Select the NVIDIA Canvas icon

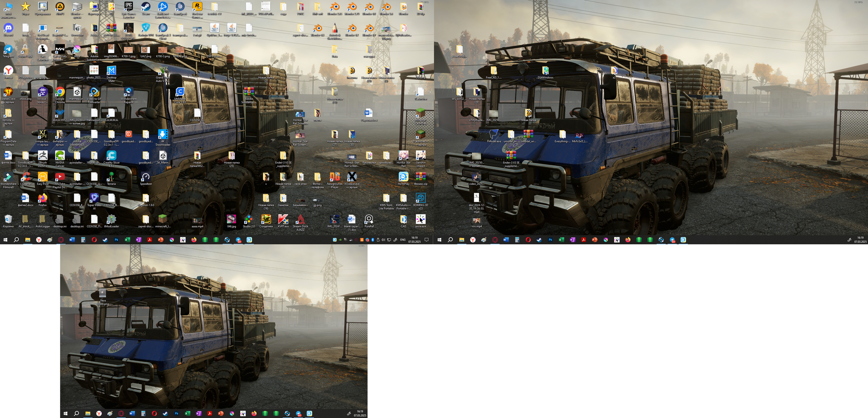pyautogui.click(x=60, y=159)
